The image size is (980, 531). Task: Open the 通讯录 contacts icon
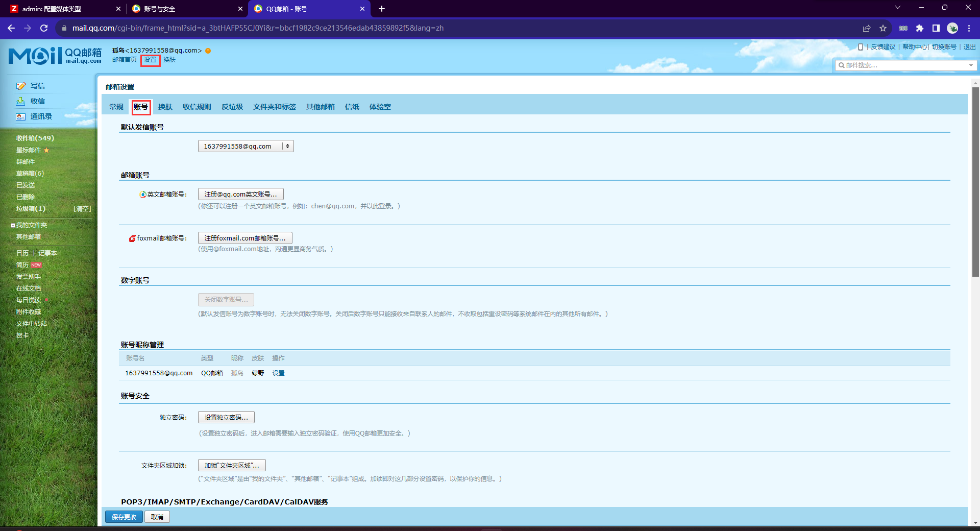pos(21,116)
